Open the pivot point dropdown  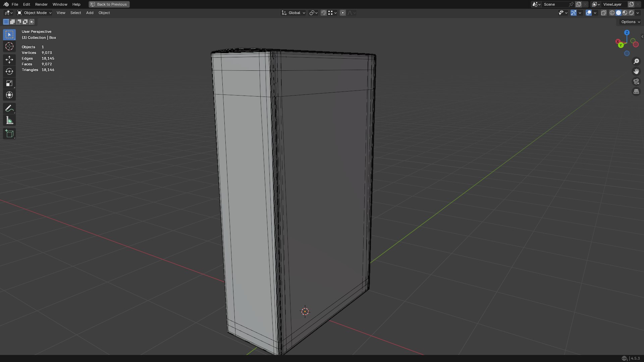(x=313, y=13)
